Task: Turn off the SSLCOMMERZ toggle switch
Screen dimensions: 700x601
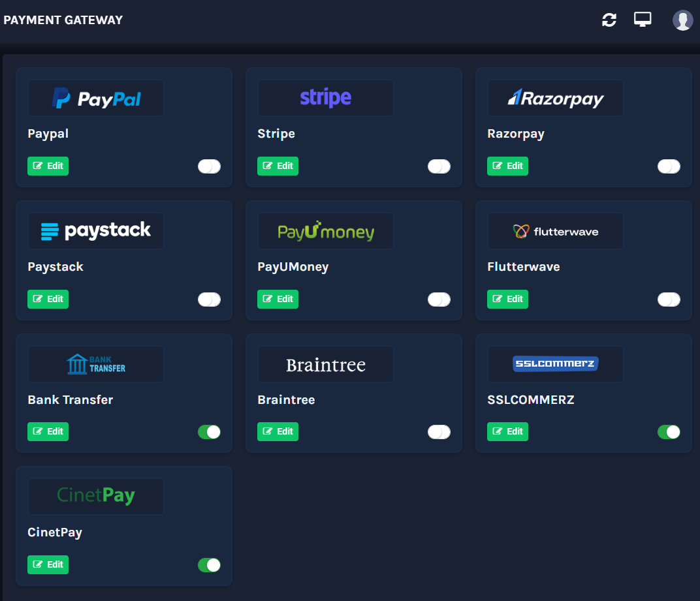Action: coord(669,432)
